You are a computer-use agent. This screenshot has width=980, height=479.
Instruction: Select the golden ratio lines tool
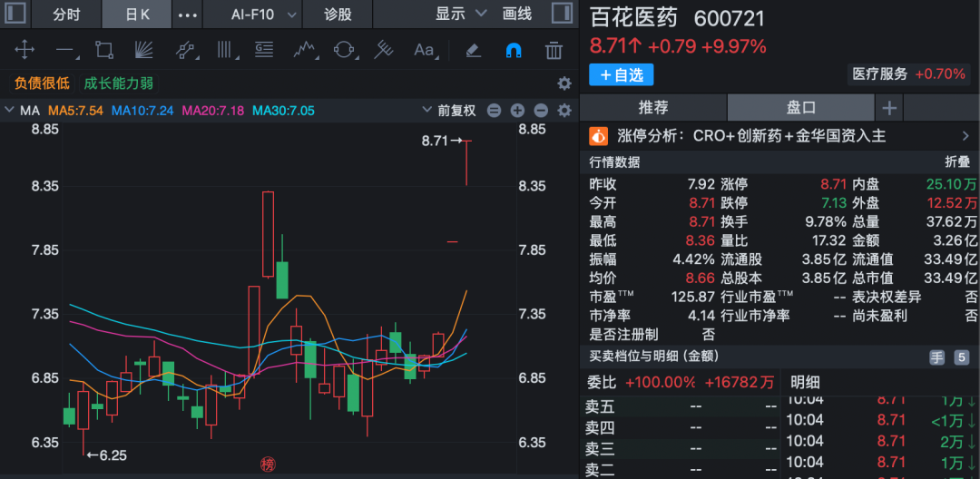click(264, 49)
